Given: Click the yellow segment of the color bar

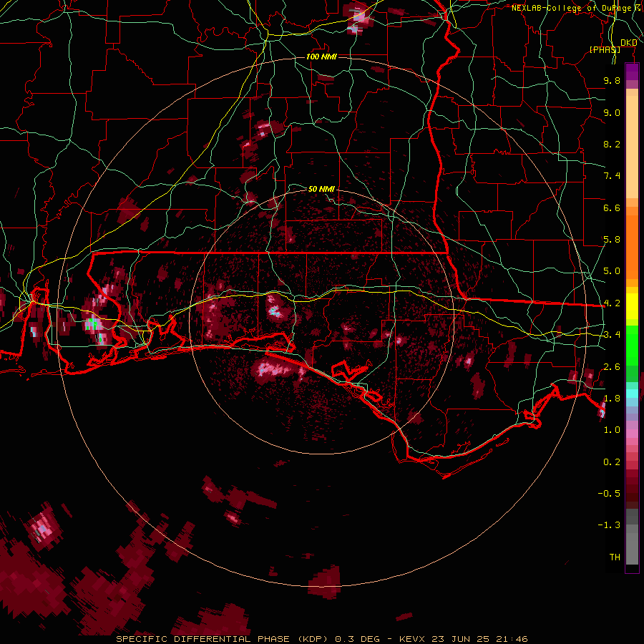Looking at the screenshot, I should [632, 306].
